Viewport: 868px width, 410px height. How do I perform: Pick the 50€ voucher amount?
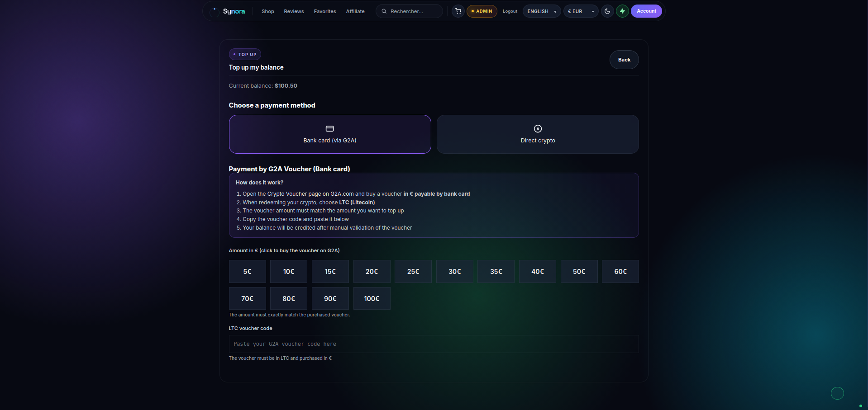pyautogui.click(x=579, y=272)
